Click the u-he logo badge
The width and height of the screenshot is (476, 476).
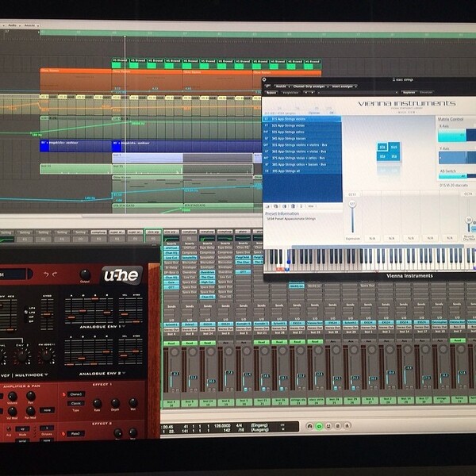[x=121, y=275]
